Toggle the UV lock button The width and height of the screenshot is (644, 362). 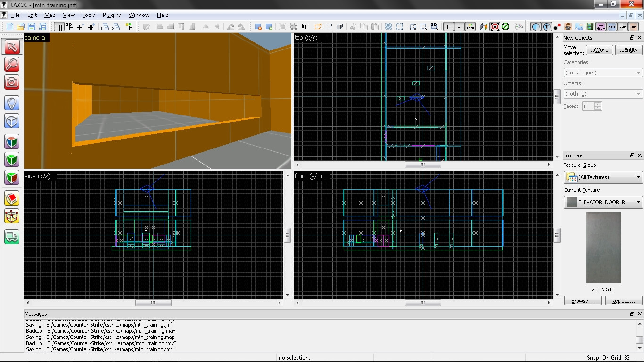[470, 27]
